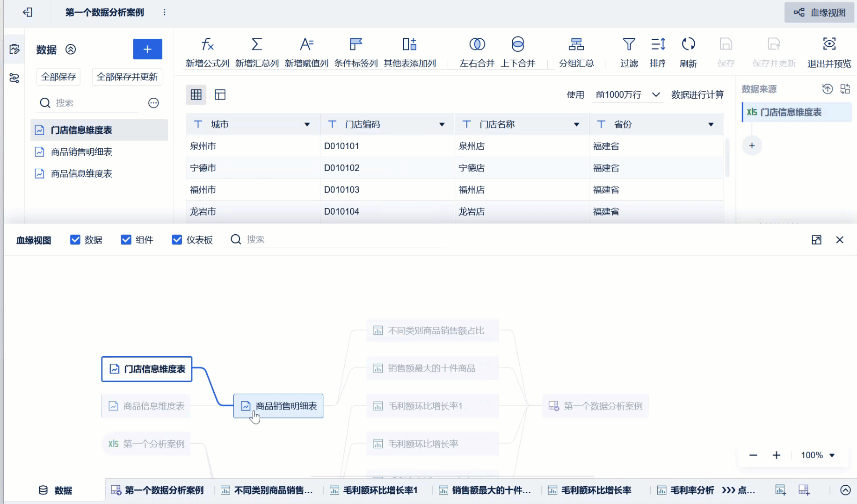Click the add component icon in bottom bar
This screenshot has width=857, height=504.
click(781, 490)
